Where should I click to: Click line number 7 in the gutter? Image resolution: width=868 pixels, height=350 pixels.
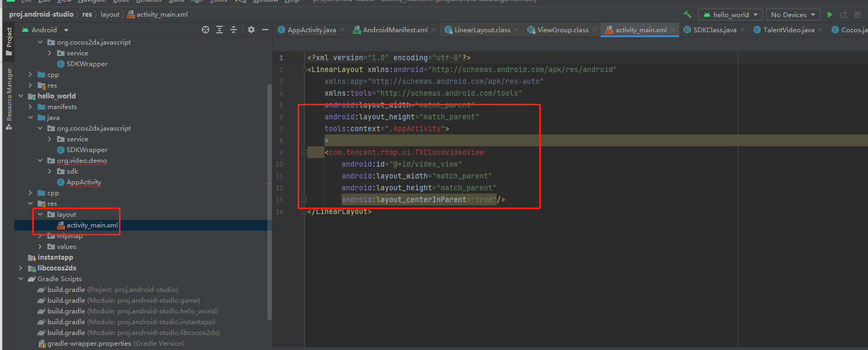281,128
